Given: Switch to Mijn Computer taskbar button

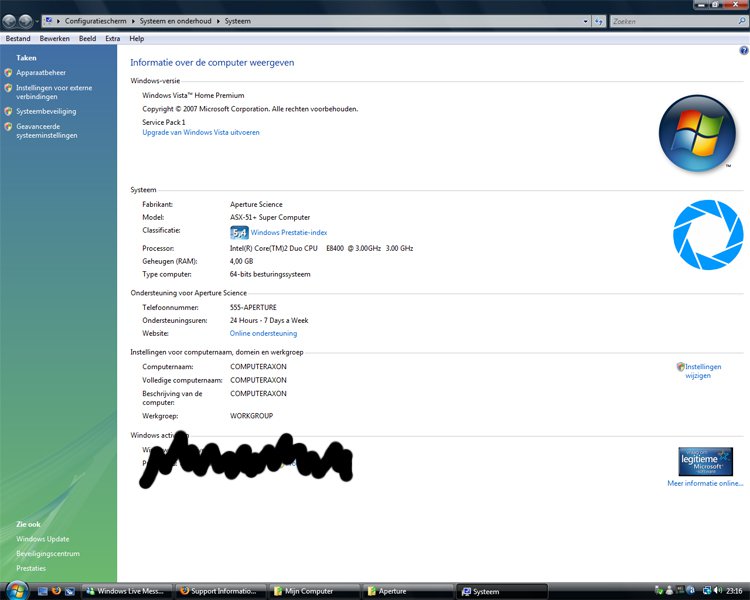Looking at the screenshot, I should click(314, 591).
